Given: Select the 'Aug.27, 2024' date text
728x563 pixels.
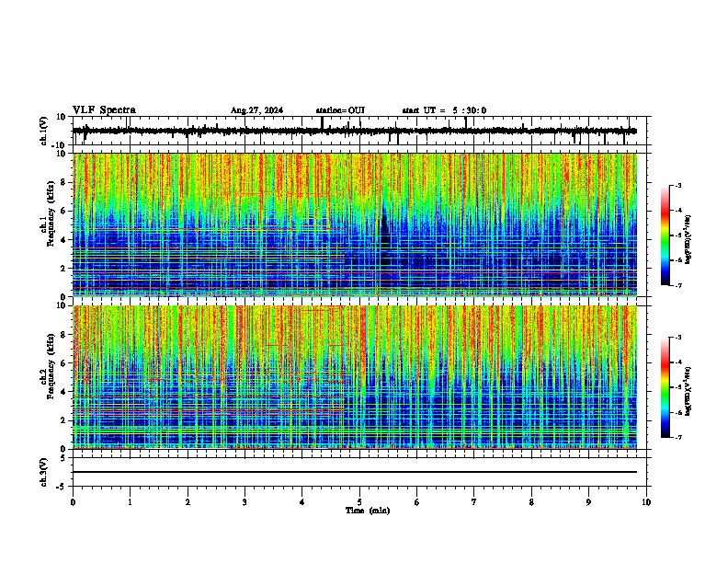Looking at the screenshot, I should click(256, 110).
